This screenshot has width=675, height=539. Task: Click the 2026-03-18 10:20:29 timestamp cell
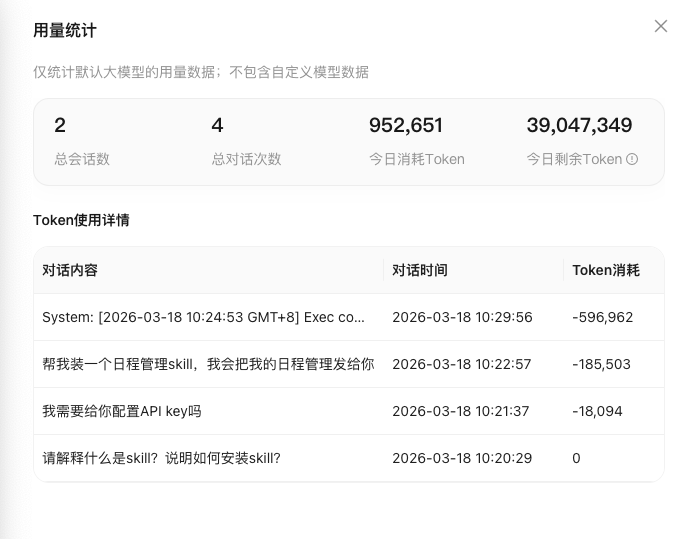tap(462, 458)
